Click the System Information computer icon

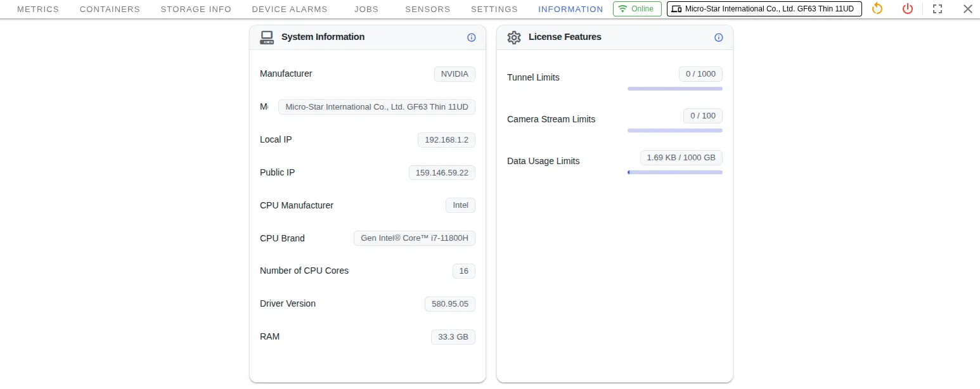pyautogui.click(x=267, y=37)
